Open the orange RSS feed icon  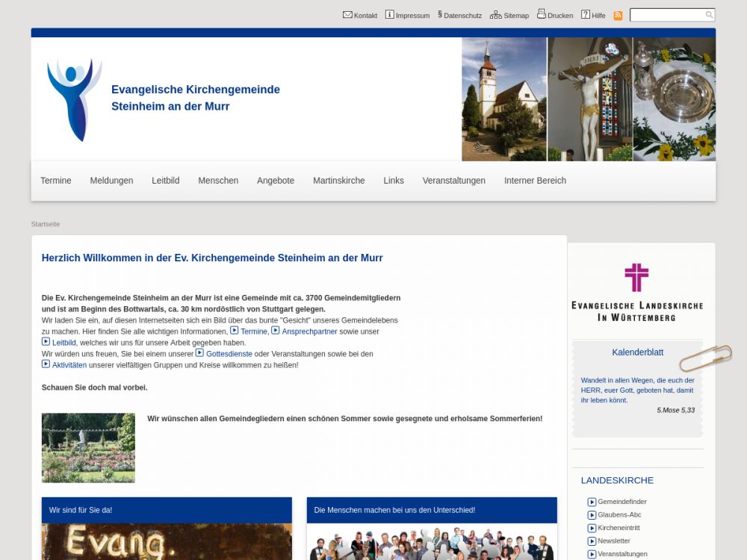coord(618,16)
